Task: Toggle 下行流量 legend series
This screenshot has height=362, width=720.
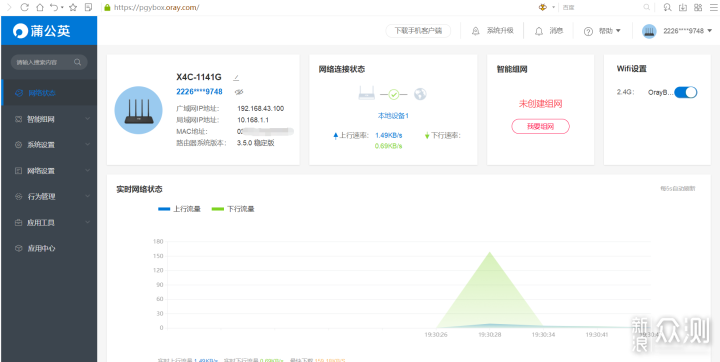Action: tap(233, 209)
